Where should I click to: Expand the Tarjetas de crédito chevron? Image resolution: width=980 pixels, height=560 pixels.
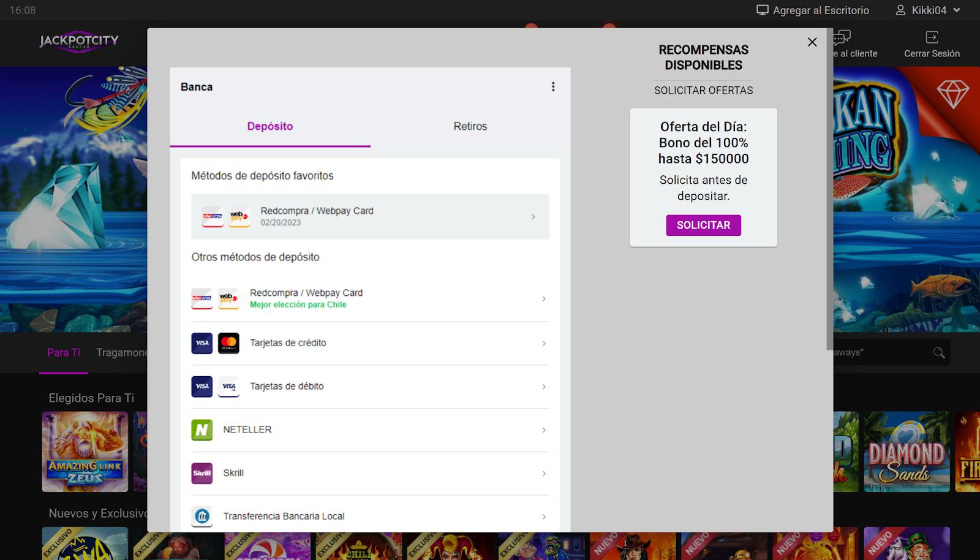tap(544, 343)
